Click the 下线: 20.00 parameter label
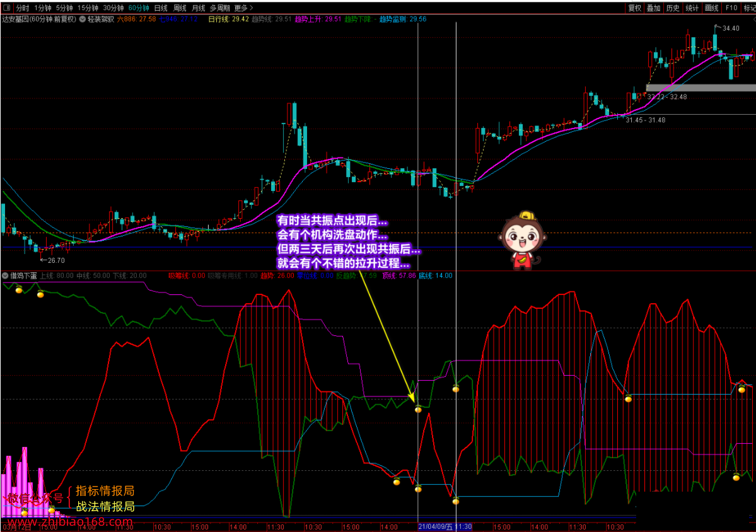Screen dimensions: 756x532 point(130,275)
